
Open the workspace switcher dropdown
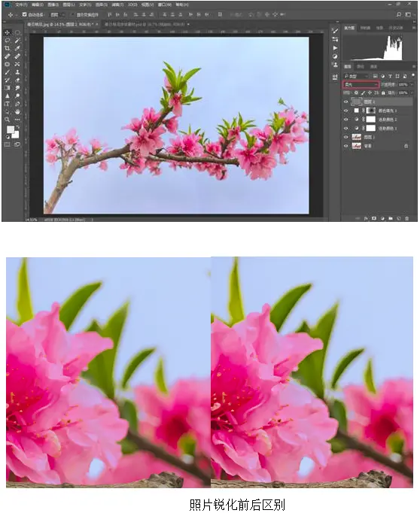[x=409, y=15]
